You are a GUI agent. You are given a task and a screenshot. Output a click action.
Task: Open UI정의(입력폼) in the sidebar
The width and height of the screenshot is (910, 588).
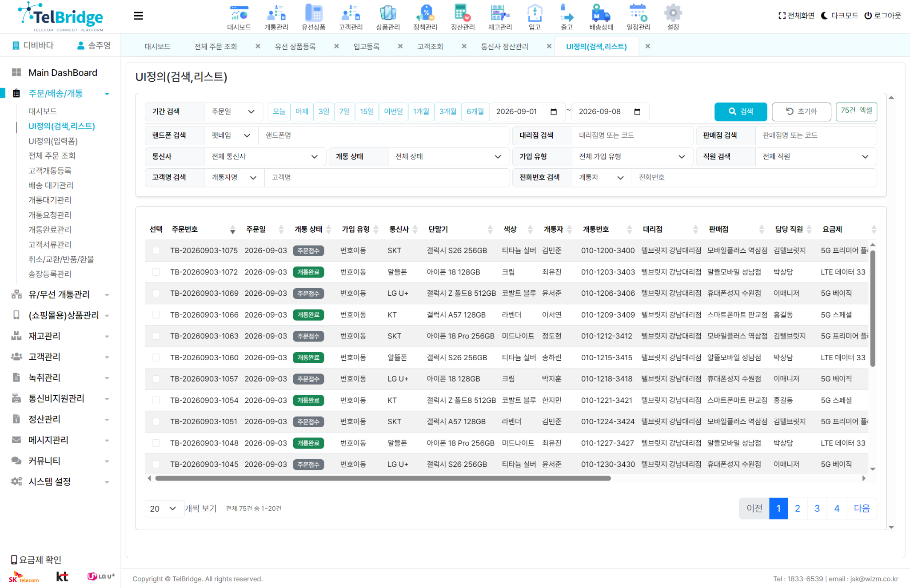tap(53, 141)
